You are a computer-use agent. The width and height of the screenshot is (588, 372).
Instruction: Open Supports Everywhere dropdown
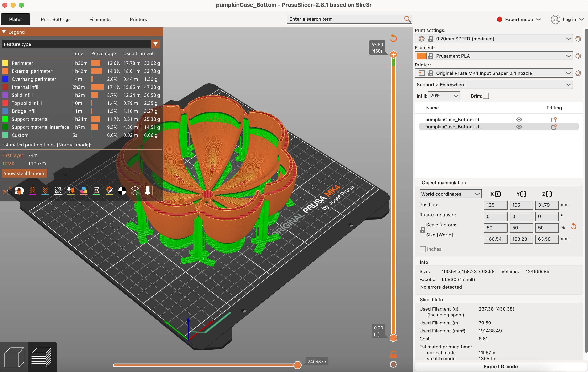click(x=505, y=85)
